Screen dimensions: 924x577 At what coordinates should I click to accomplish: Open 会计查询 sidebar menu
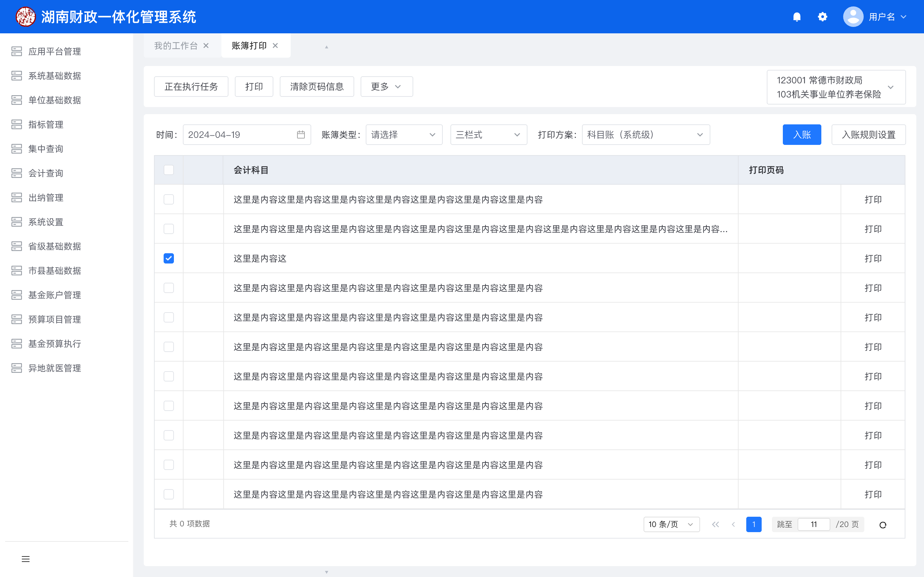(x=46, y=173)
